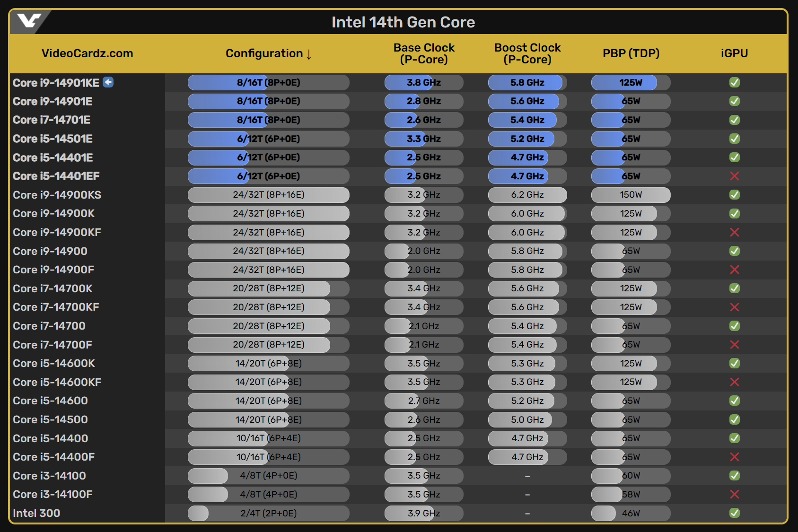This screenshot has height=532, width=798.
Task: Click the 60W power cell for Core i3-14100
Action: 631,475
